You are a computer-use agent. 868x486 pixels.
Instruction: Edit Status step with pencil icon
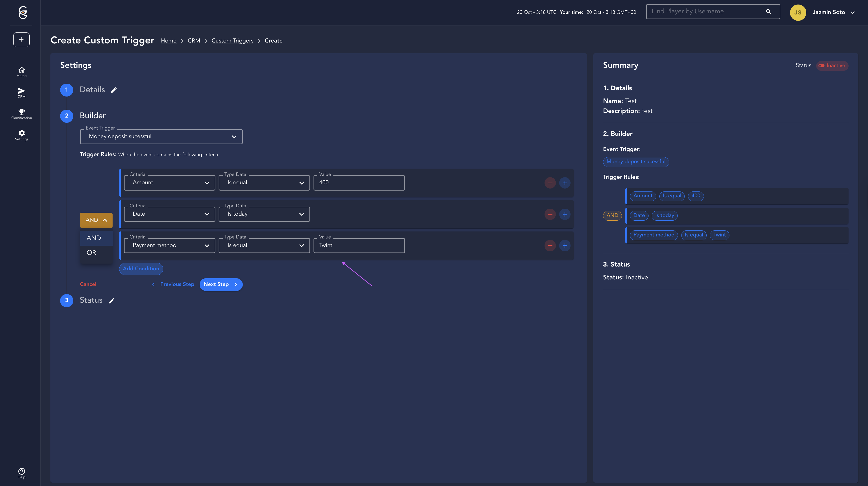coord(111,301)
